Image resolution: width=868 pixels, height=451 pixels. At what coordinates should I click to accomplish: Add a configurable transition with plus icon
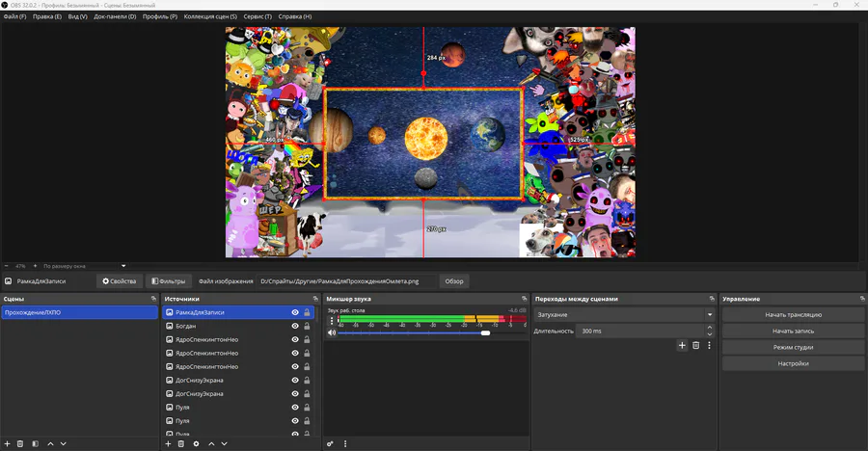(x=682, y=345)
